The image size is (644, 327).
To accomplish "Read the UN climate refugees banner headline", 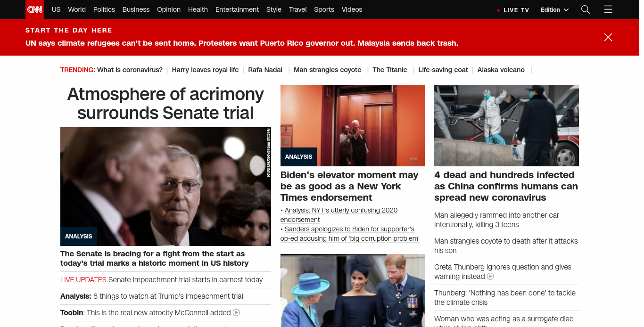I will 242,43.
